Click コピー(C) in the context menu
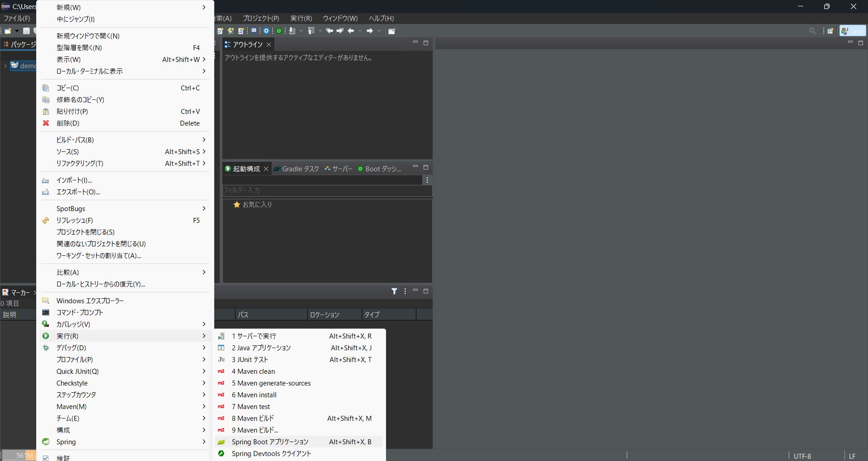This screenshot has height=461, width=868. pyautogui.click(x=125, y=88)
